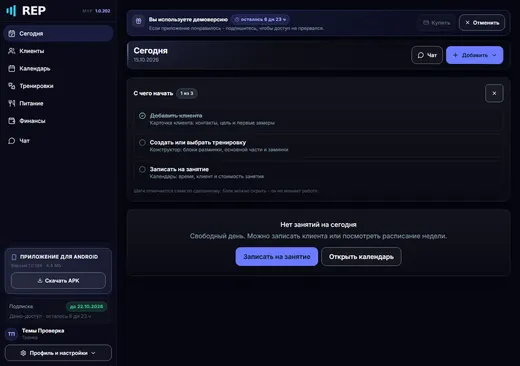Click the Тренировки icon in sidebar
520x366 pixels.
pyautogui.click(x=12, y=86)
